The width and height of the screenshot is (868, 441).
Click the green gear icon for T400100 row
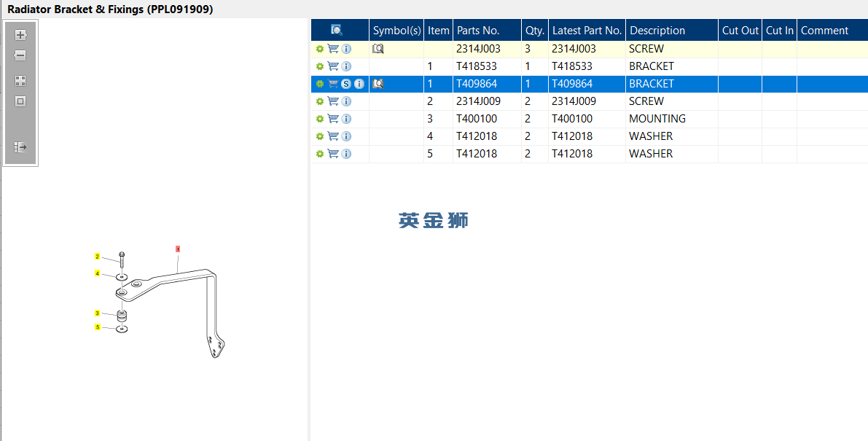(319, 119)
